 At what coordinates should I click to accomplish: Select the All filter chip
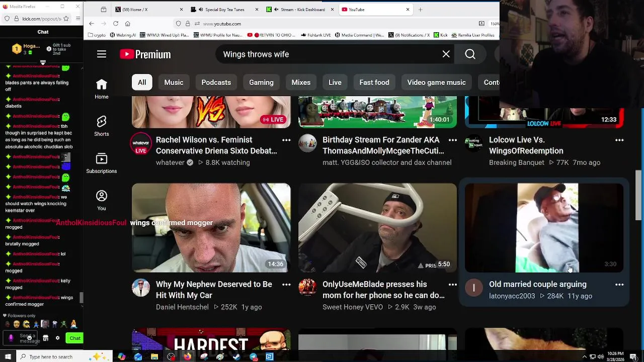pyautogui.click(x=142, y=82)
